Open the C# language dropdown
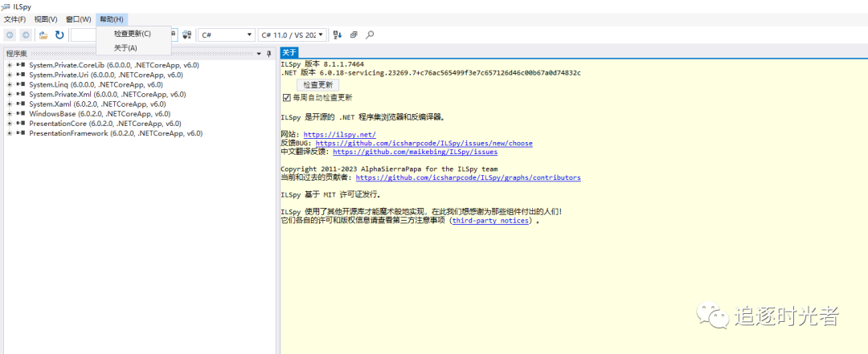Image resolution: width=868 pixels, height=354 pixels. click(226, 35)
